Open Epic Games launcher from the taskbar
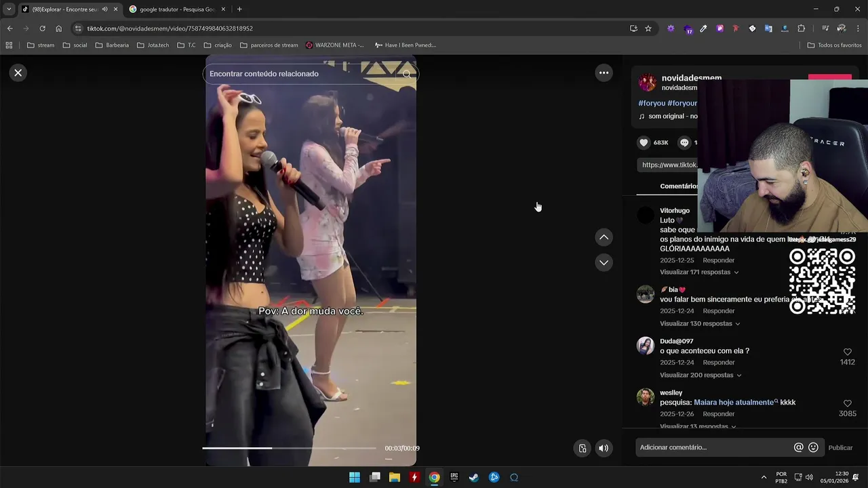868x488 pixels. pyautogui.click(x=454, y=477)
